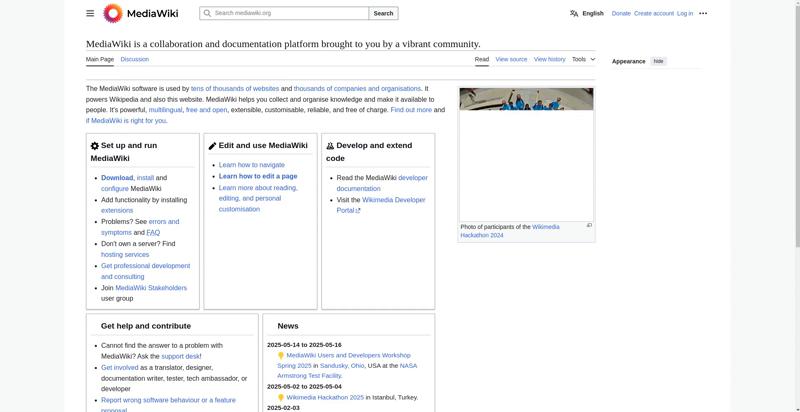Viewport: 800px width, 412px height.
Task: Click the bold Download link
Action: 117,178
